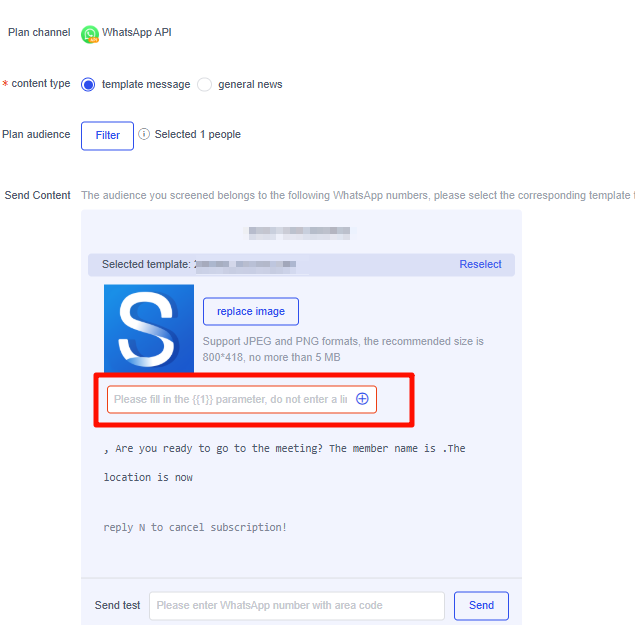Focus the WhatsApp number test input
Image resolution: width=635 pixels, height=625 pixels.
pos(296,606)
